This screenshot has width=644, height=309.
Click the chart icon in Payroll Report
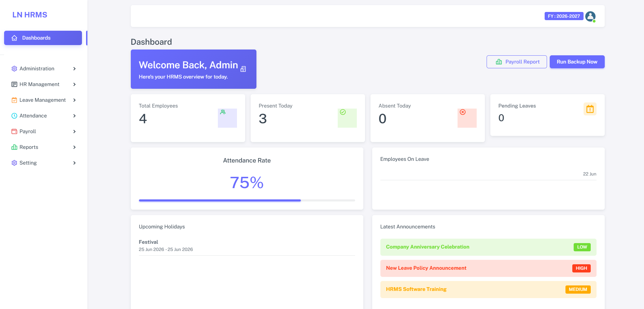click(499, 62)
